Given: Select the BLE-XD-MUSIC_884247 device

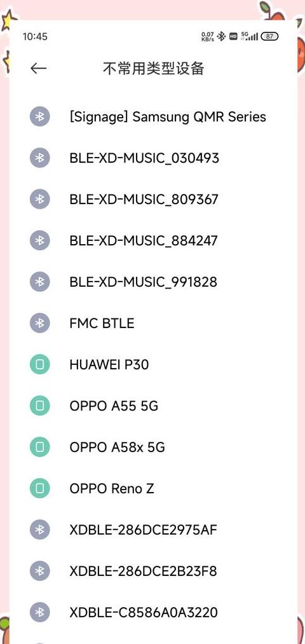Looking at the screenshot, I should 152,241.
